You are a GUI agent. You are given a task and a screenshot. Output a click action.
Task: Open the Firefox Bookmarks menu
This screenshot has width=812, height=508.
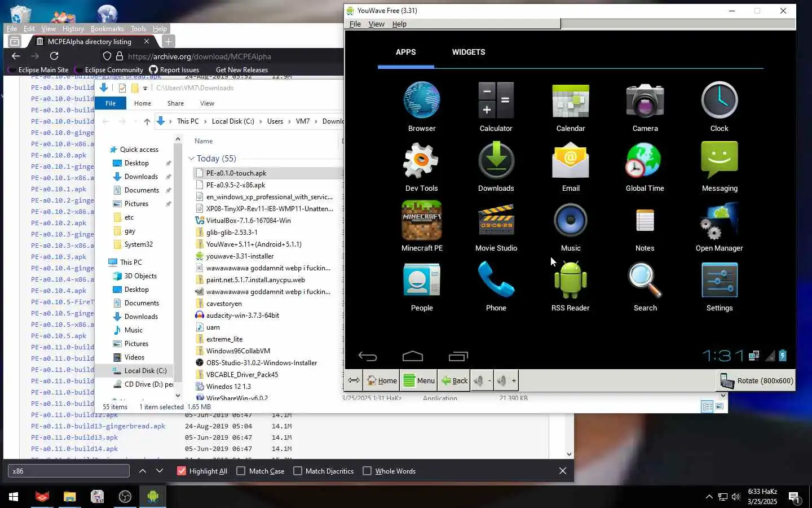(107, 29)
